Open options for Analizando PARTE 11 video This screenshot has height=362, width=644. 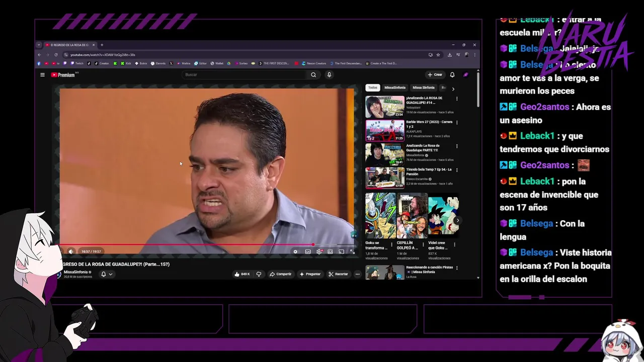coord(457,146)
